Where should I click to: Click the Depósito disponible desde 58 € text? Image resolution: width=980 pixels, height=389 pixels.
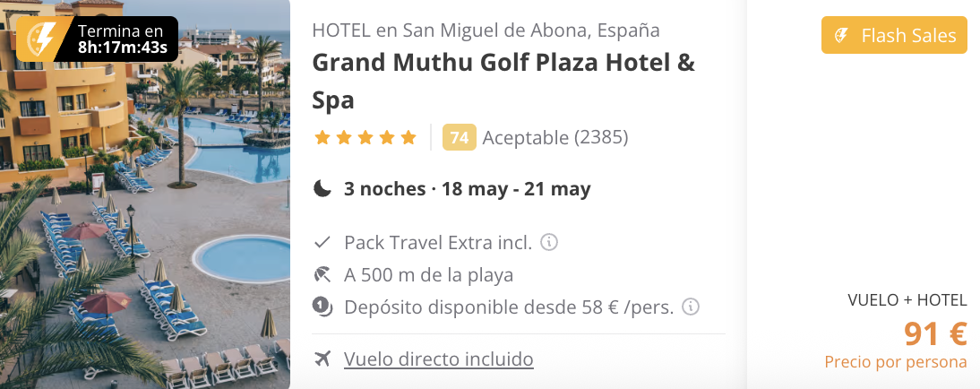click(509, 307)
